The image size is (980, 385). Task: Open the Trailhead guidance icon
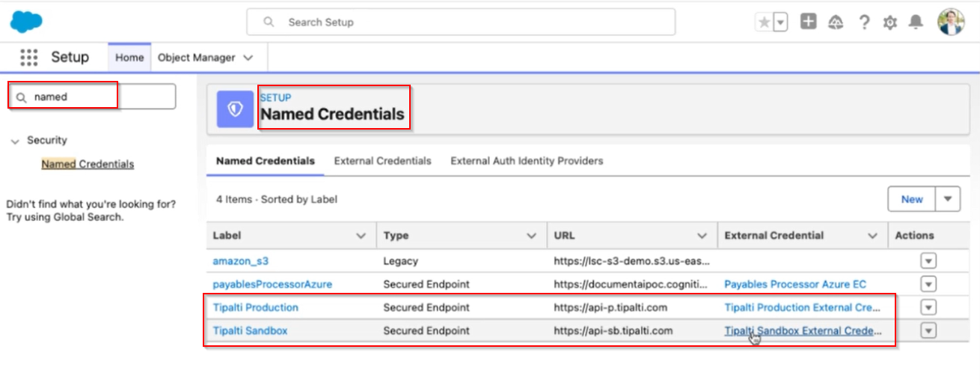[x=836, y=22]
